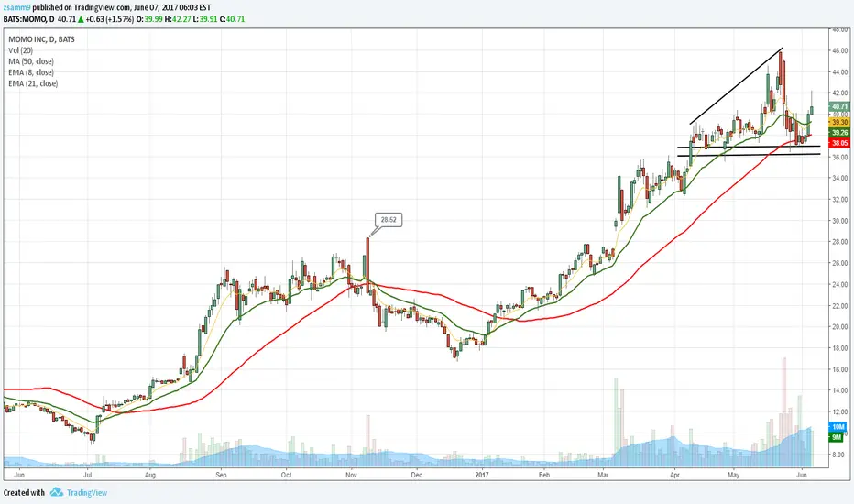Click the Jun label following May
The width and height of the screenshot is (854, 504).
[802, 475]
